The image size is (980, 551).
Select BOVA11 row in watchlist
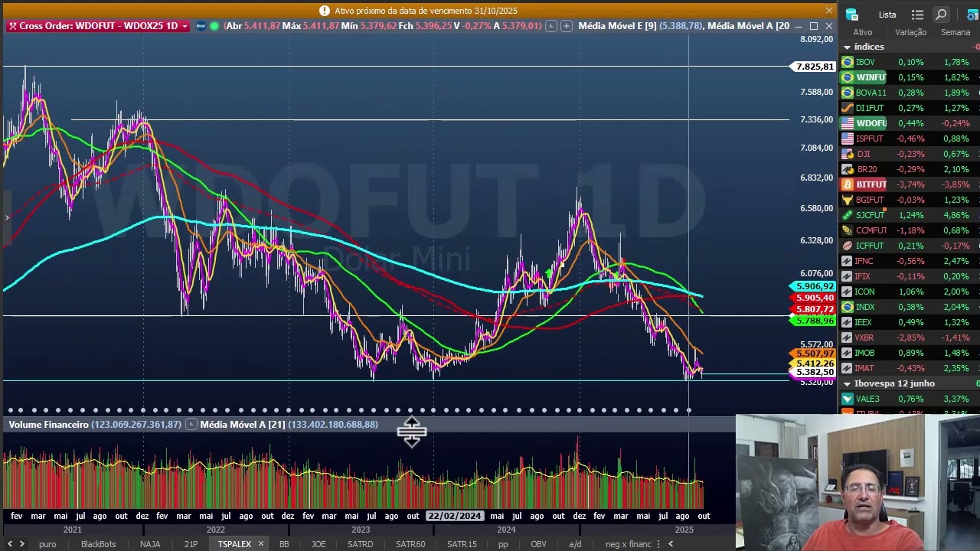[x=910, y=93]
